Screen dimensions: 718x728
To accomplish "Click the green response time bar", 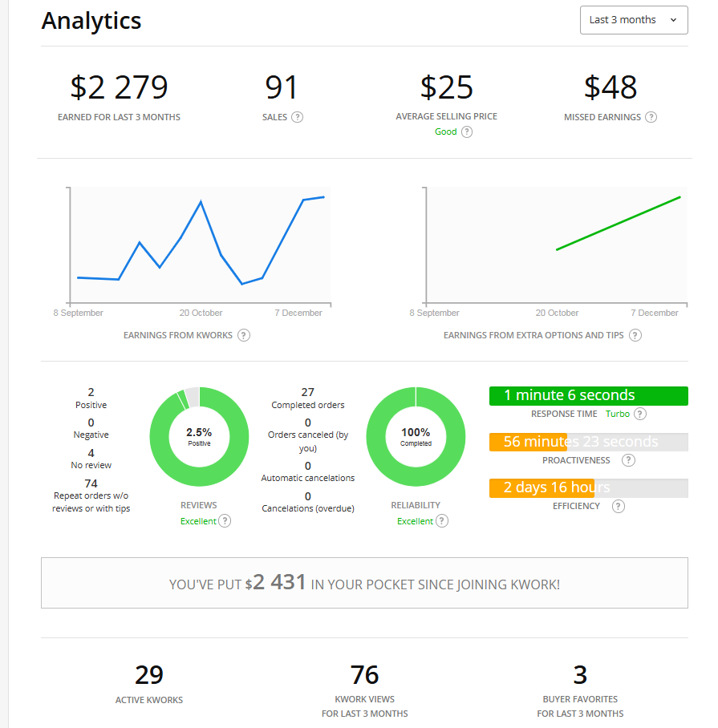I will (x=588, y=395).
